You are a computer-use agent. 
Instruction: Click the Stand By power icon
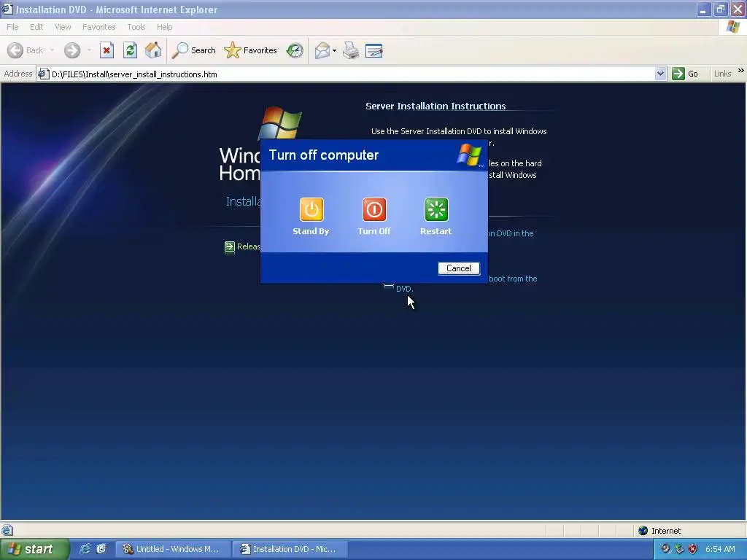[x=311, y=209]
